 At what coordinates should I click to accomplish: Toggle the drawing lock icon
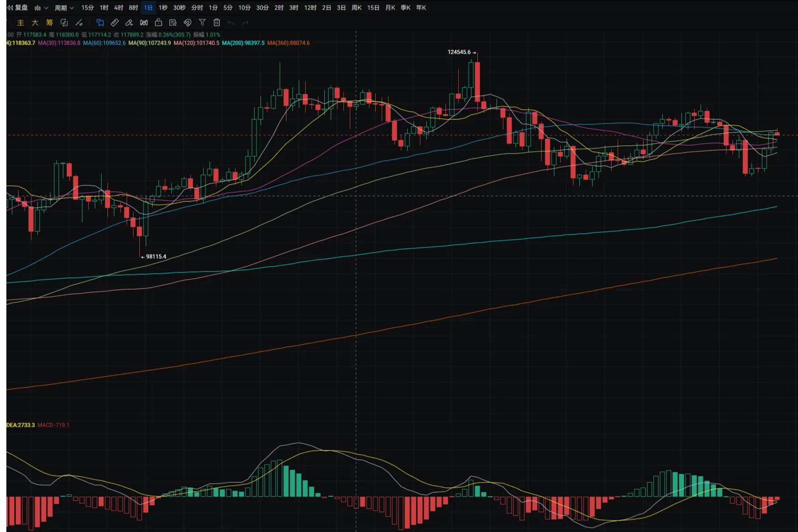point(159,23)
